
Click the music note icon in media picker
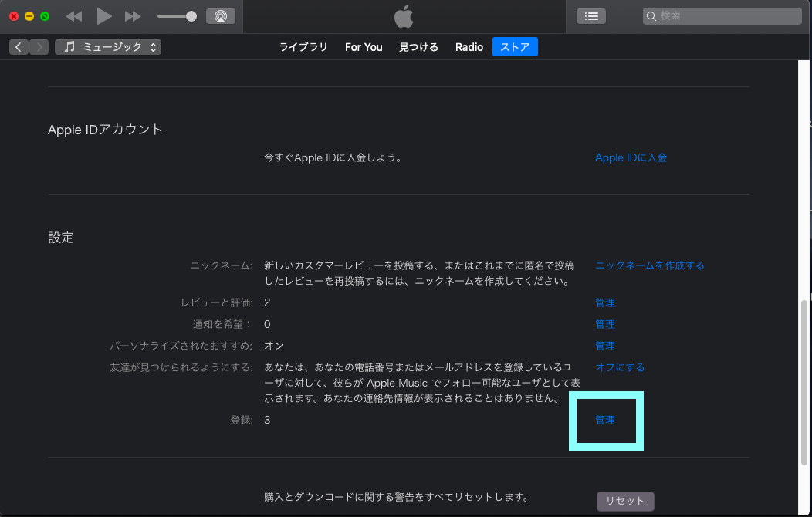69,47
